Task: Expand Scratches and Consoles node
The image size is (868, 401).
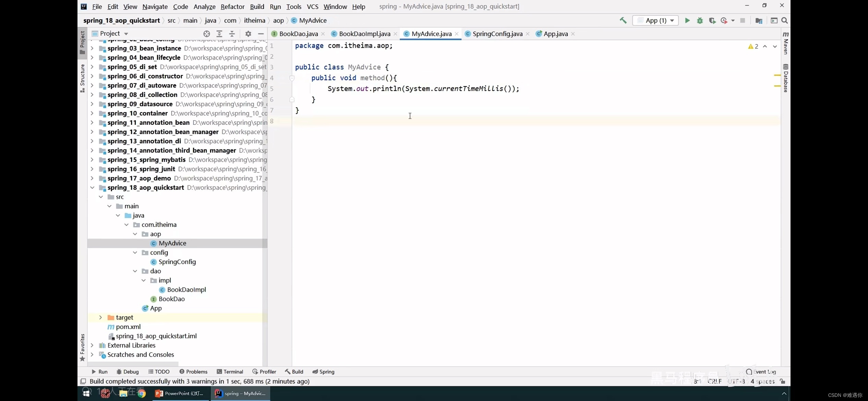Action: [92, 354]
